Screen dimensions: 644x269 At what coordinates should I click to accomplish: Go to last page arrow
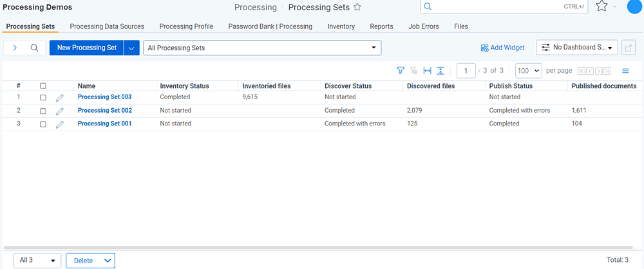point(607,71)
